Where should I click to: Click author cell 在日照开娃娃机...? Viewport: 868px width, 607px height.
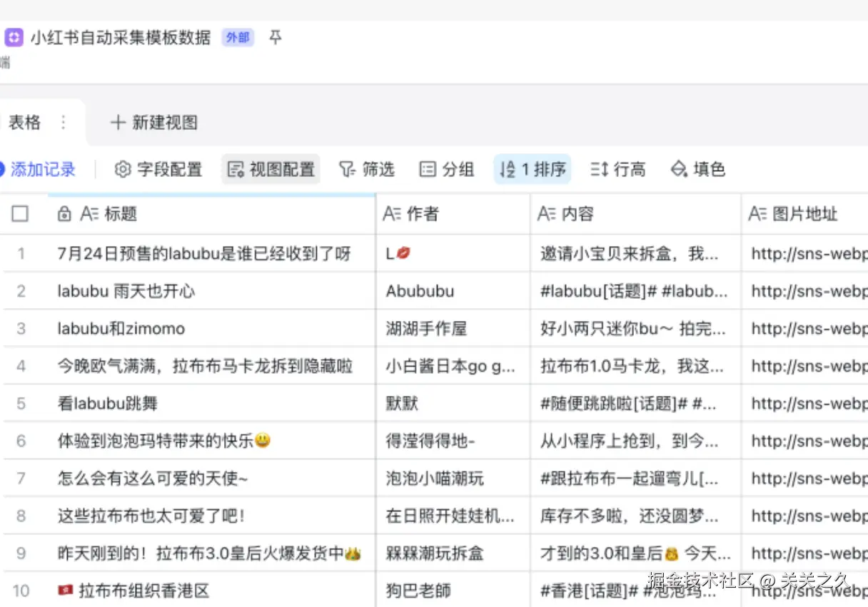pyautogui.click(x=453, y=516)
